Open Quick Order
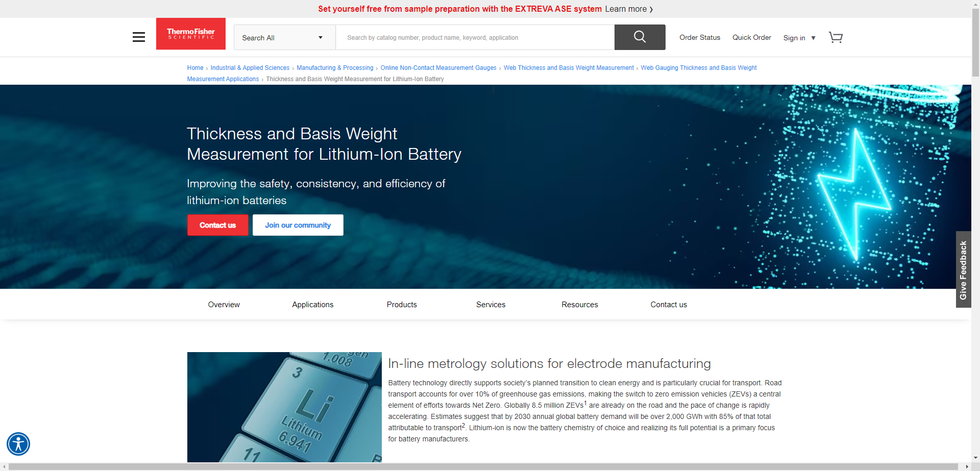The image size is (980, 471). pos(752,37)
